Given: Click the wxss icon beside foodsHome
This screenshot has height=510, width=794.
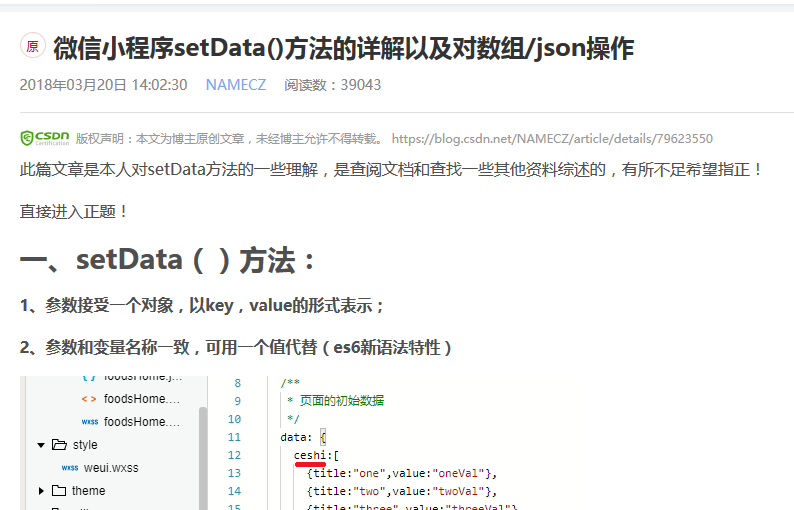Looking at the screenshot, I should point(90,422).
